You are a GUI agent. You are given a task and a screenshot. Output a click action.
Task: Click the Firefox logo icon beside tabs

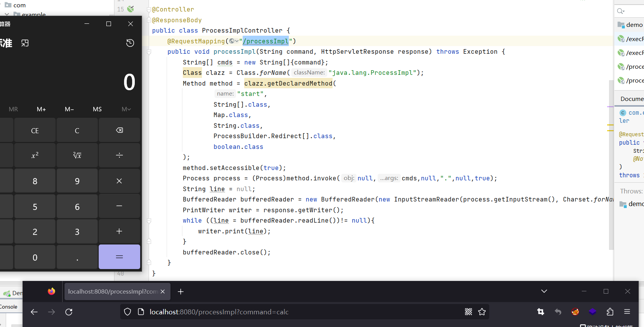point(51,291)
